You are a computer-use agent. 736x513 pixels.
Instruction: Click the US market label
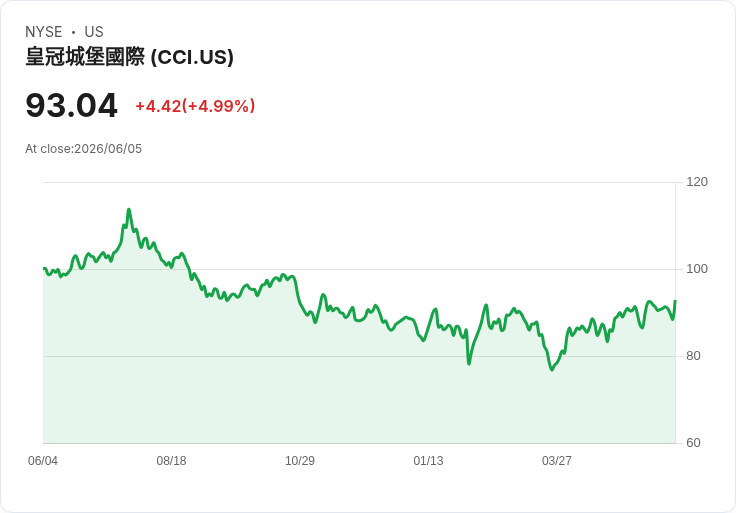pyautogui.click(x=94, y=32)
